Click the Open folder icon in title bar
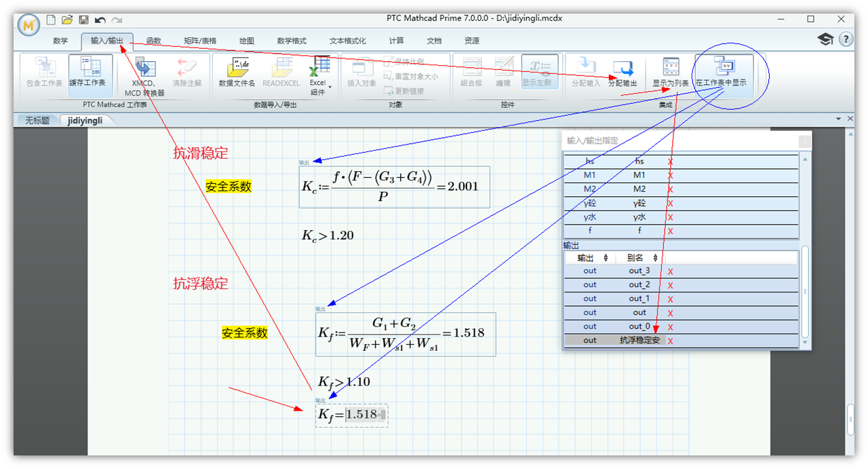Viewport: 868px width, 469px height. 67,20
